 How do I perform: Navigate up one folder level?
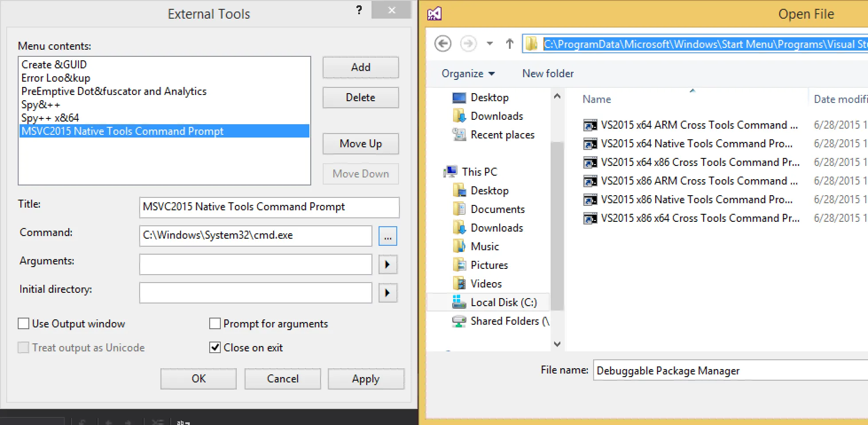point(510,43)
